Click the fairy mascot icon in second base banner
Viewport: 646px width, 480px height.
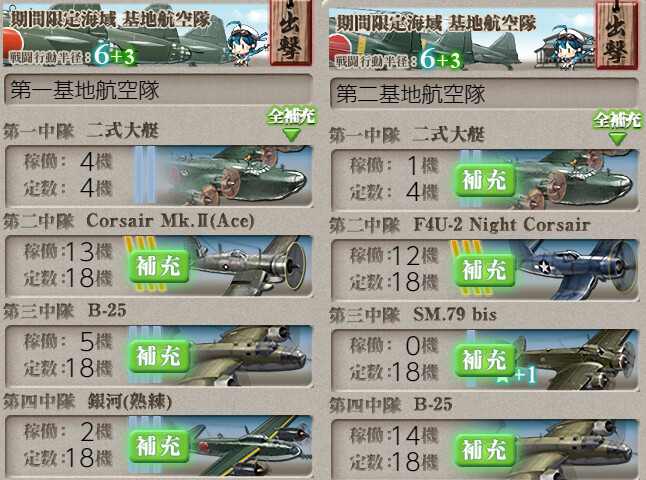click(x=572, y=47)
